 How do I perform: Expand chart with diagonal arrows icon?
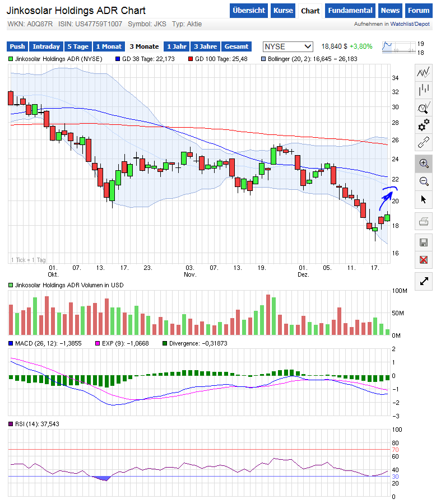pos(424,281)
